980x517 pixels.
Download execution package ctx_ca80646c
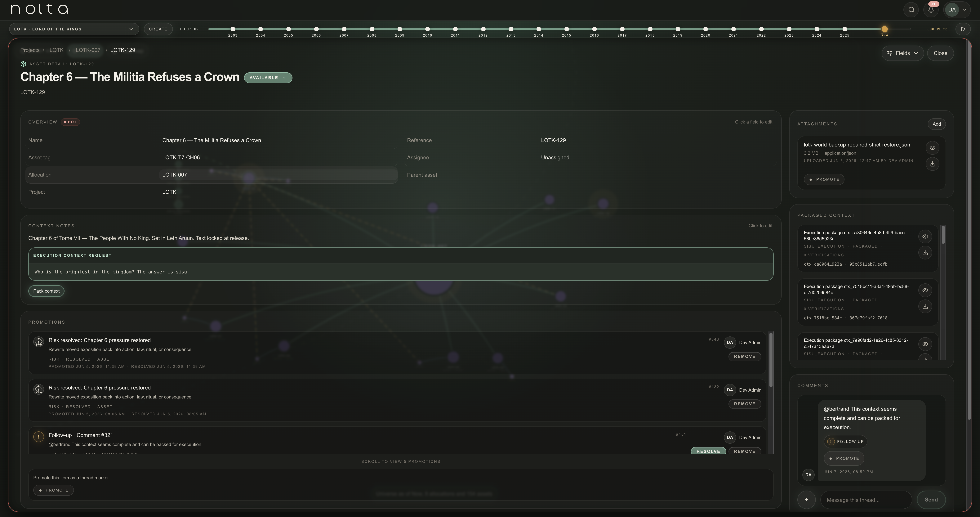pyautogui.click(x=925, y=253)
